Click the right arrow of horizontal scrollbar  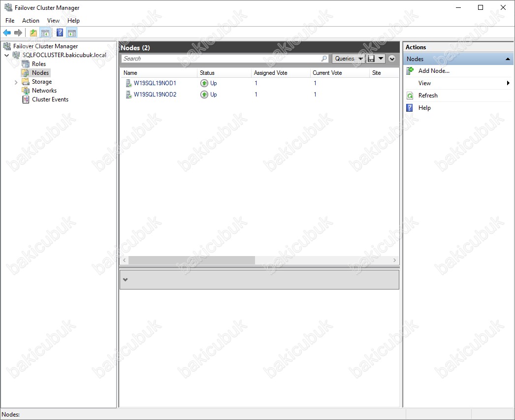pos(394,260)
